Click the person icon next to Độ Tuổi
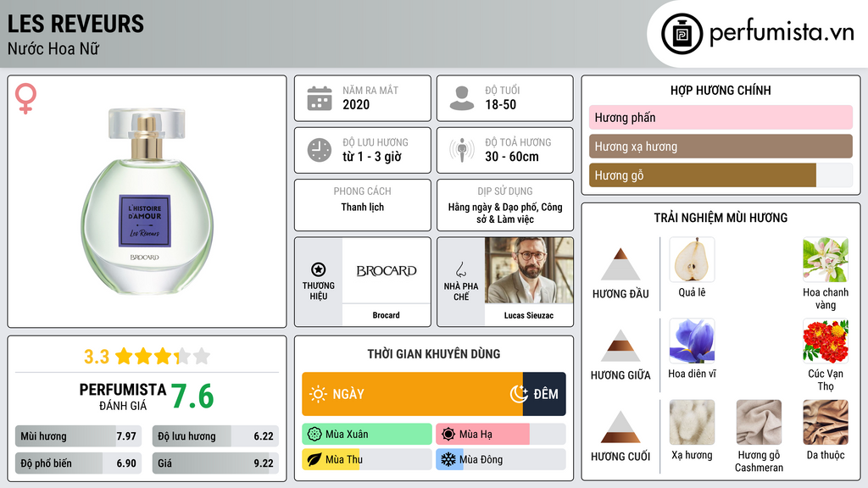This screenshot has width=868, height=488. point(462,98)
